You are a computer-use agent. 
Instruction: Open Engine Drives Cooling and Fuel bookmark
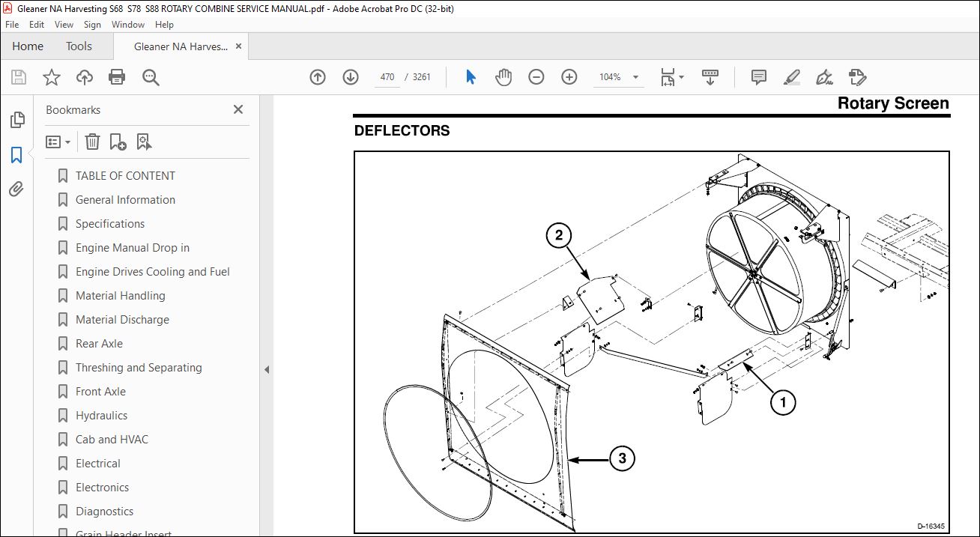[x=153, y=272]
